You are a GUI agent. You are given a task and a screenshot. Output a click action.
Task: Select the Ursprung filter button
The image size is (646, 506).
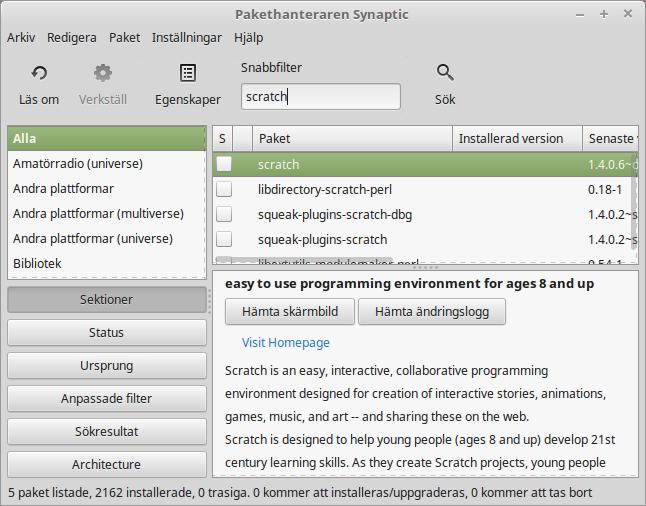(107, 365)
